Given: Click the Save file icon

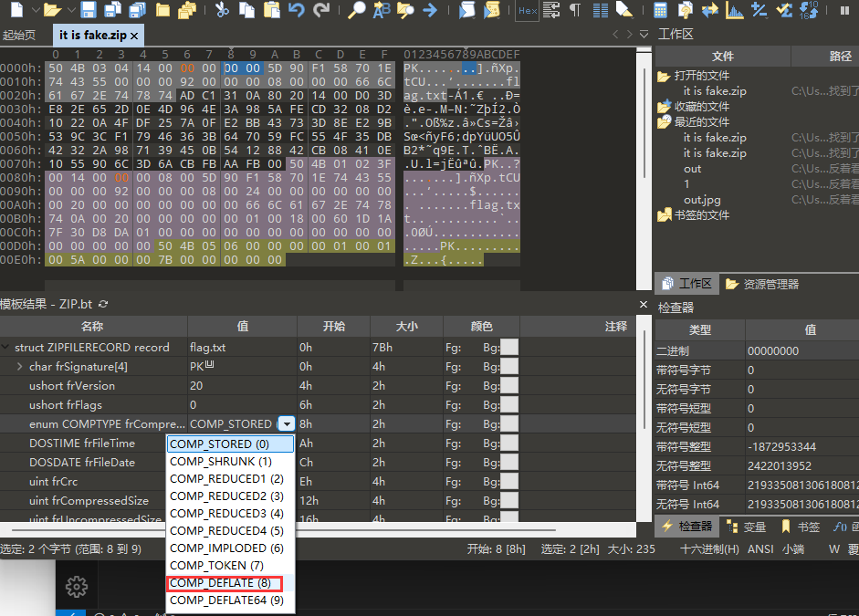Looking at the screenshot, I should 89,11.
